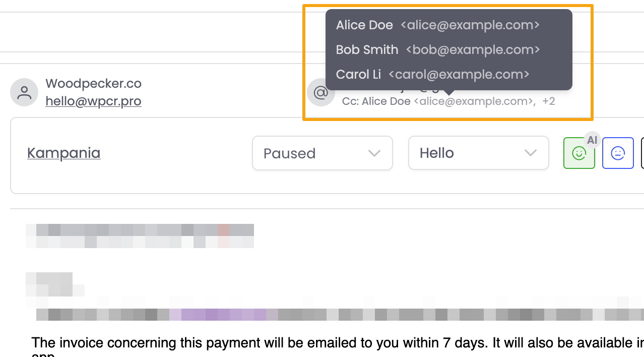Click the AI badge on smiley
Viewport: 644px width, 357px height.
[x=592, y=140]
